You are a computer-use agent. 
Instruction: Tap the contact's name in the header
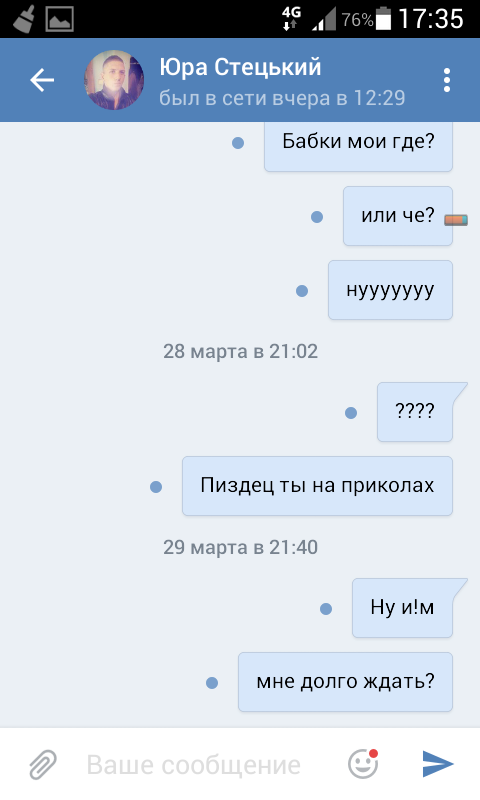click(x=240, y=67)
